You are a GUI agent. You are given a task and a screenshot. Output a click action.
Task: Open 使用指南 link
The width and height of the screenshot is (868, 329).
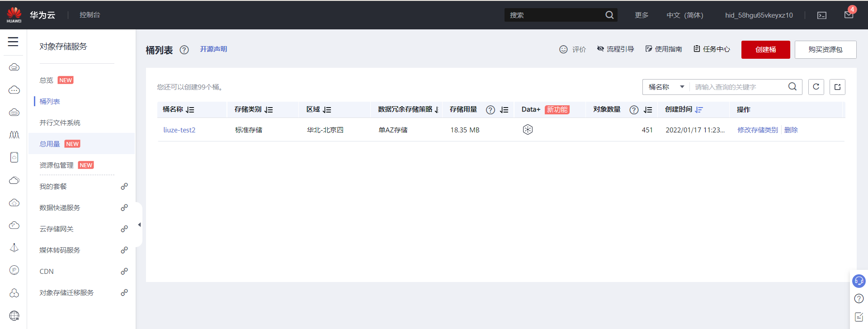[x=663, y=49]
